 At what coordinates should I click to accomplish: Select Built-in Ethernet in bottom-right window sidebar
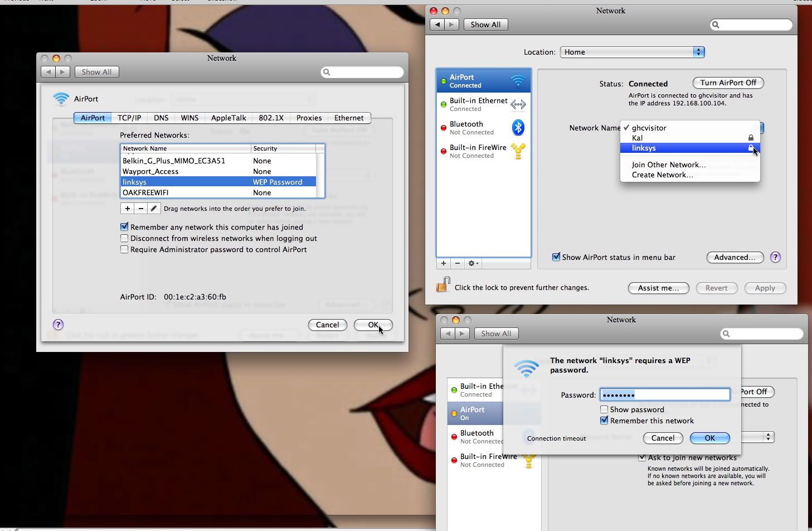[475, 390]
